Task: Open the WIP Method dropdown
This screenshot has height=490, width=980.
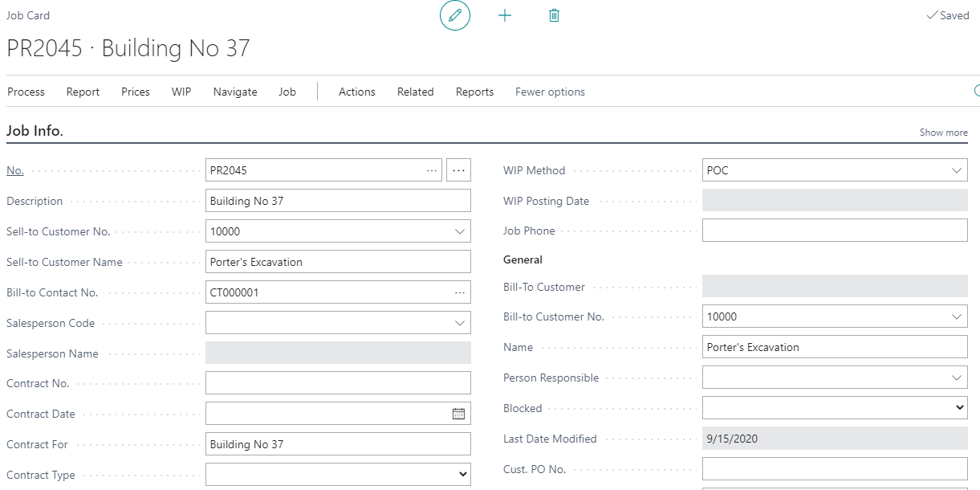Action: coord(956,170)
